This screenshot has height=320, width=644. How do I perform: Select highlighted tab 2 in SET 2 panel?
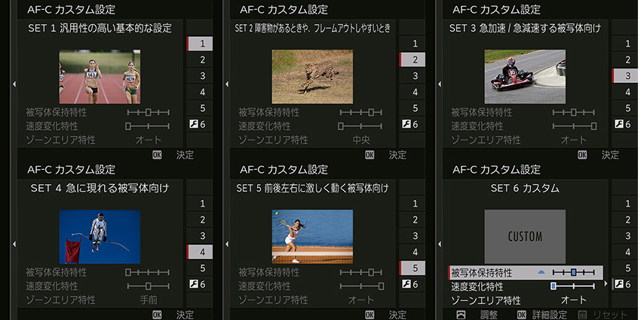(413, 60)
